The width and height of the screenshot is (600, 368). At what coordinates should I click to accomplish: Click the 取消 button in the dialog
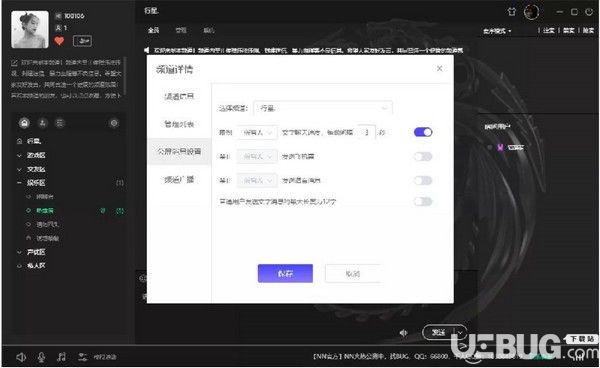coord(352,274)
